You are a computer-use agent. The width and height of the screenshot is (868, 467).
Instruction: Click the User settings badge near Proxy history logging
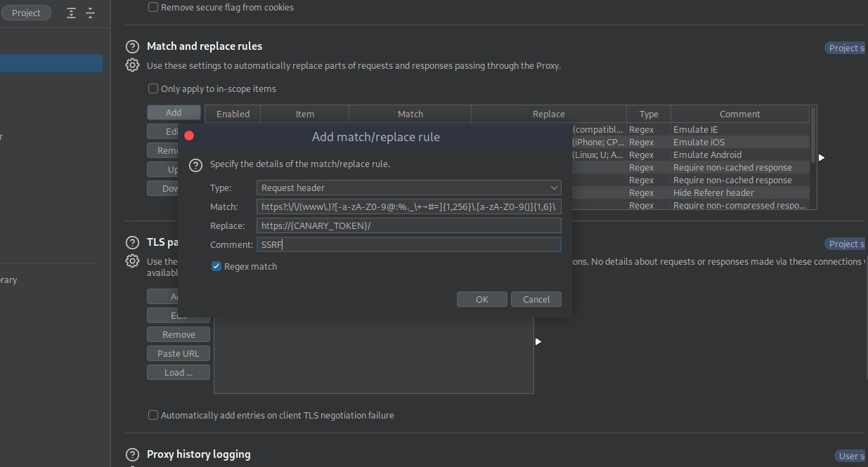point(850,456)
